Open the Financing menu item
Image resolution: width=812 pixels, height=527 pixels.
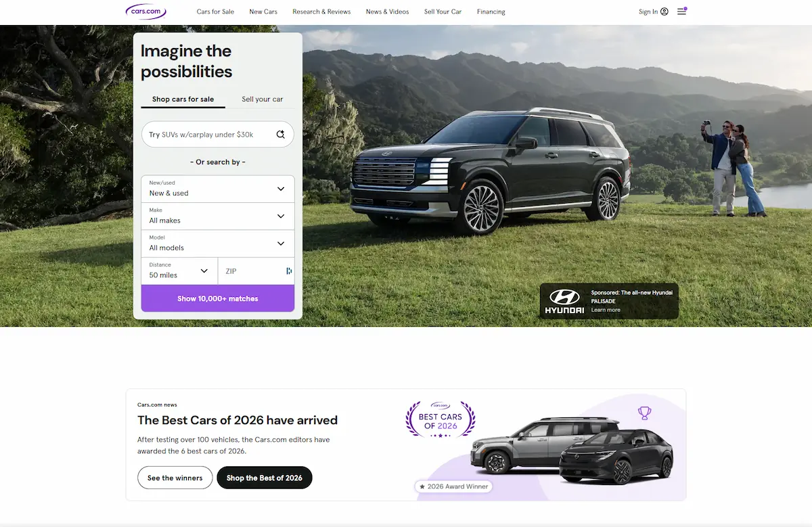coord(491,12)
